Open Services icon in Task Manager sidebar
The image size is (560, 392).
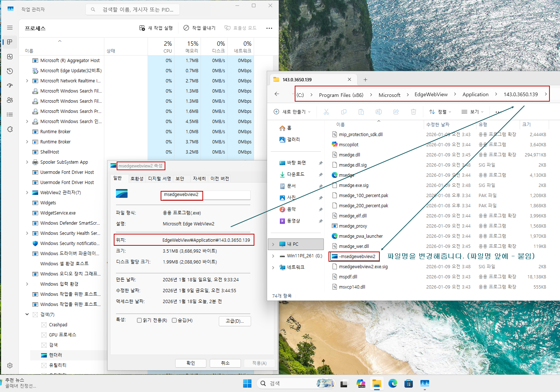point(10,129)
